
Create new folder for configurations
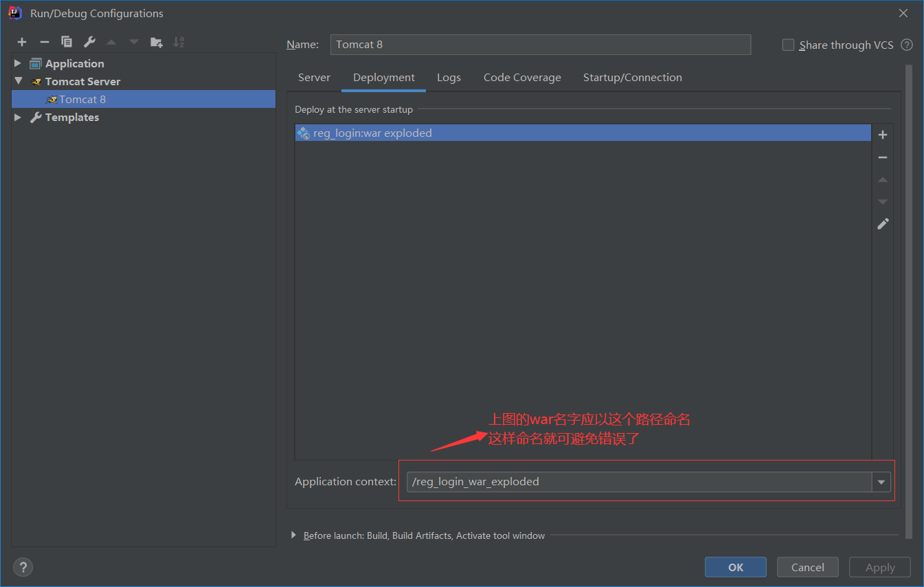click(x=157, y=42)
